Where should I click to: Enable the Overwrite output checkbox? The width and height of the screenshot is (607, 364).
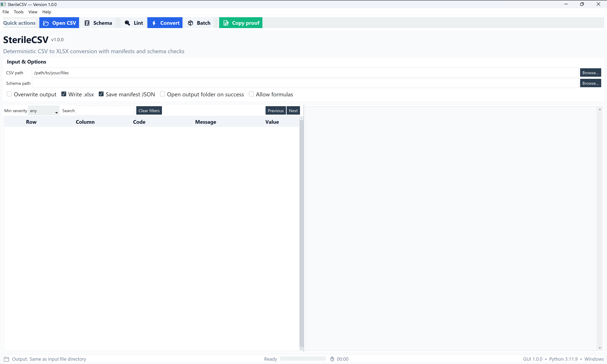(9, 94)
